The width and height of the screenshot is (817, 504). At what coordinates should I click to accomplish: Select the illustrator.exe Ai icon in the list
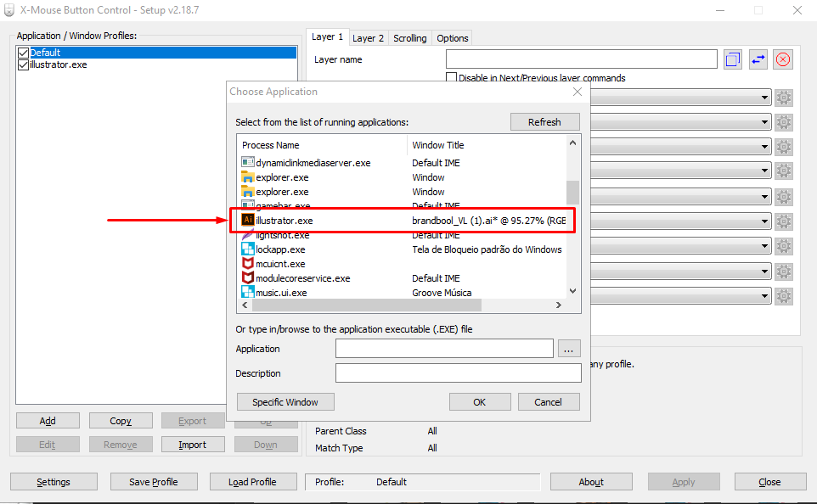coord(247,221)
